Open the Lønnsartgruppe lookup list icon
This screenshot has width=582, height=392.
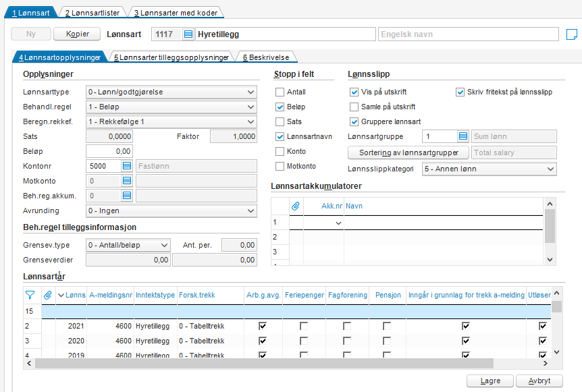[463, 136]
